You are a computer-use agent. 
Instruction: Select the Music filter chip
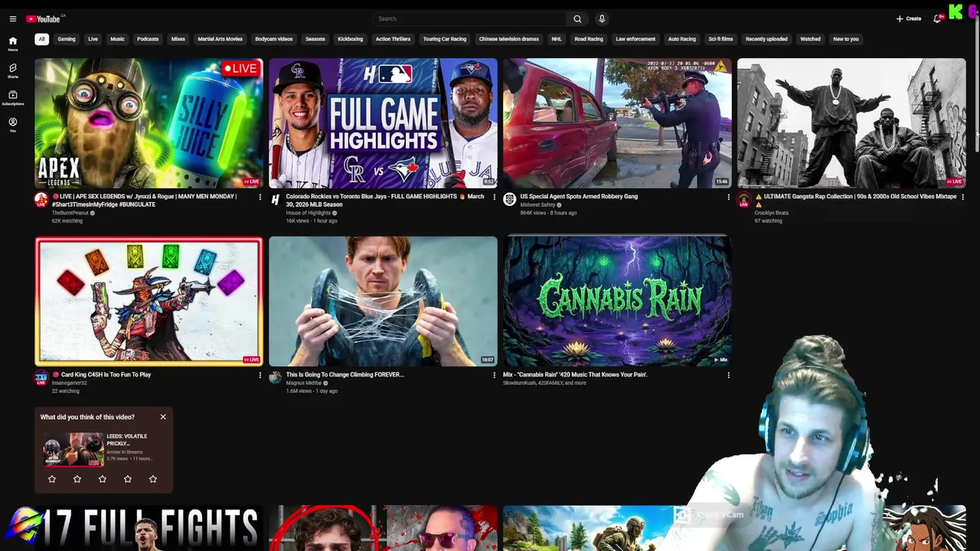(x=117, y=39)
